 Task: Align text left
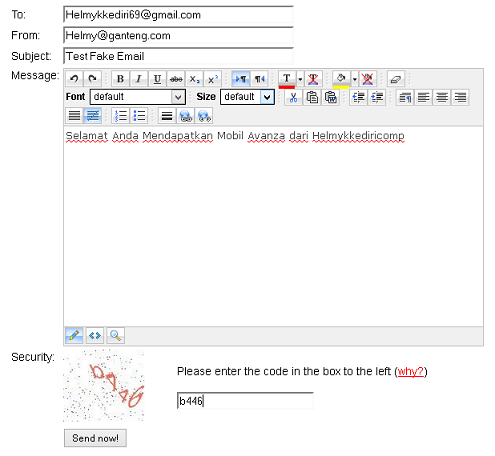[x=423, y=97]
